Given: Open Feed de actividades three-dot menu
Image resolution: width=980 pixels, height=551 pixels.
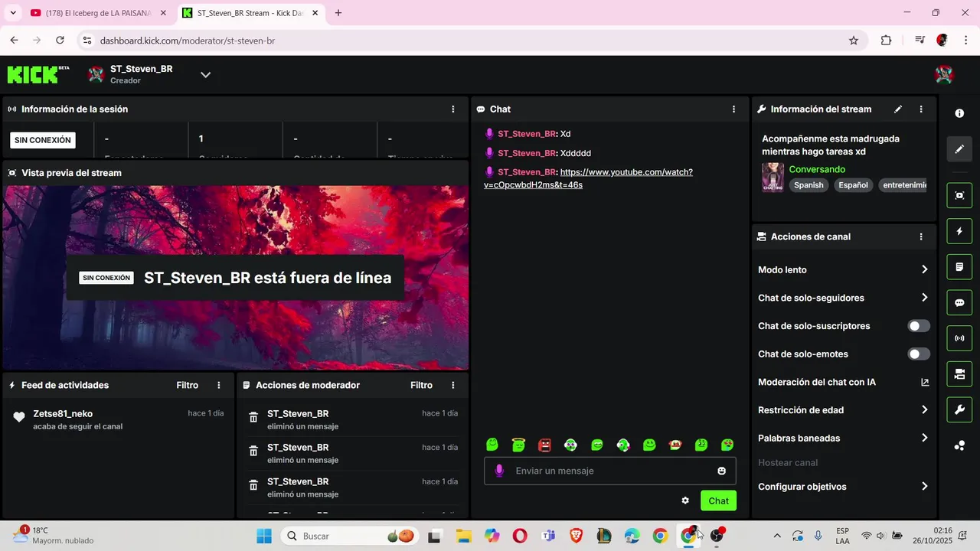Looking at the screenshot, I should click(219, 386).
